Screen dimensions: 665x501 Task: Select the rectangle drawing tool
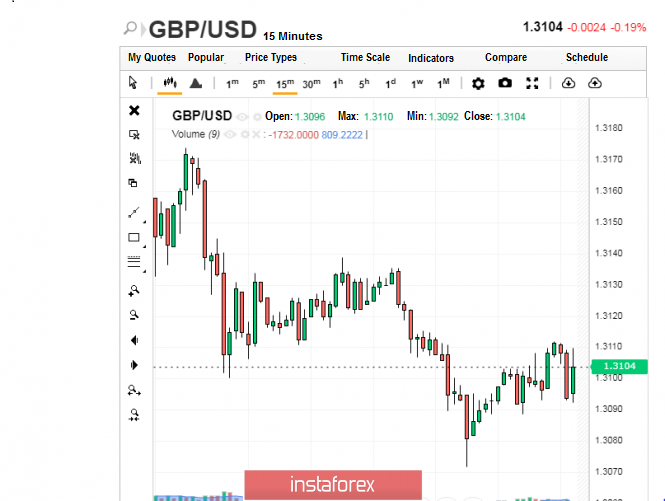134,238
